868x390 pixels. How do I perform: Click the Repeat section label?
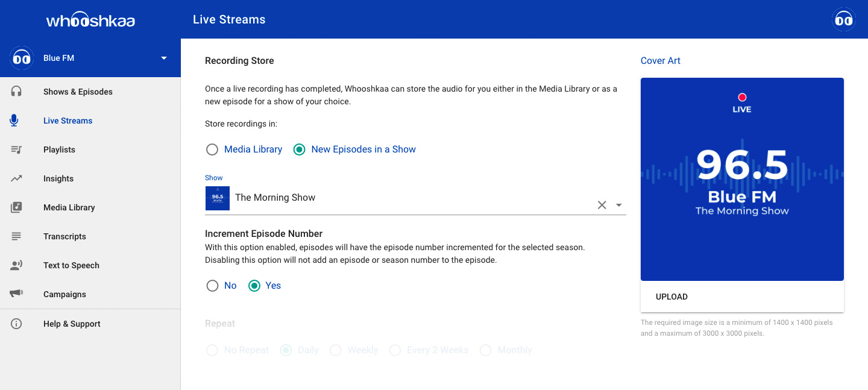tap(220, 324)
